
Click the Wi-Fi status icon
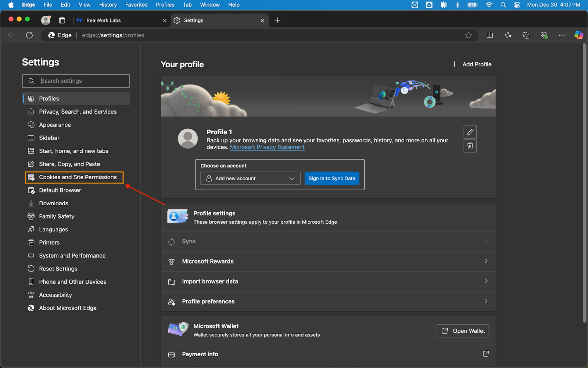click(489, 5)
